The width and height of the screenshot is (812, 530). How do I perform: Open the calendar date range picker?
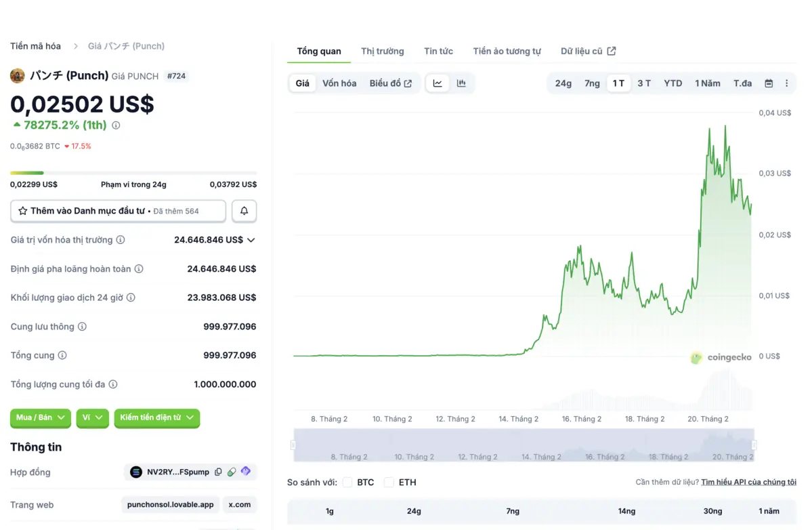coord(769,83)
